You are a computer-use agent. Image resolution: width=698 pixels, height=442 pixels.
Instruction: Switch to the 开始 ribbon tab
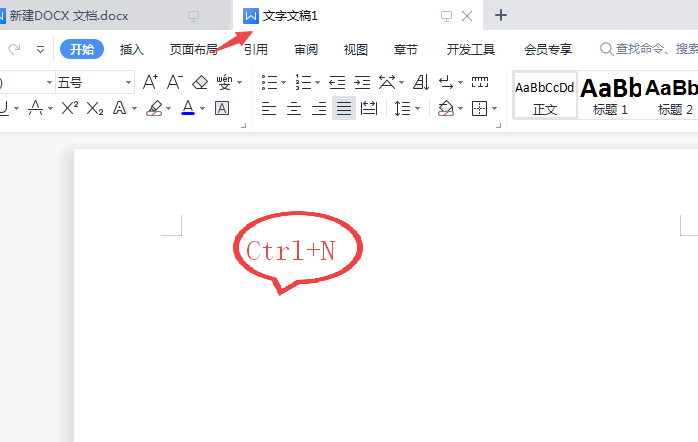(82, 49)
